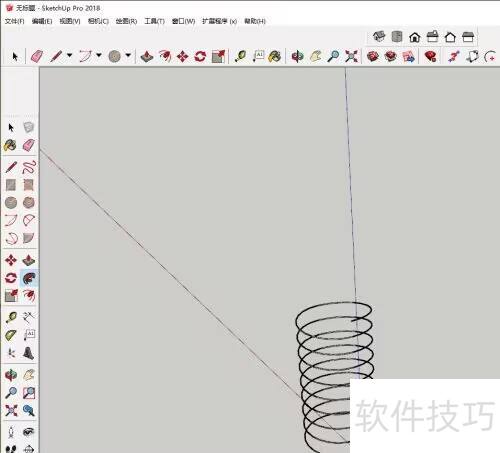Open the 文件(F) menu
500x453 pixels.
[15, 21]
